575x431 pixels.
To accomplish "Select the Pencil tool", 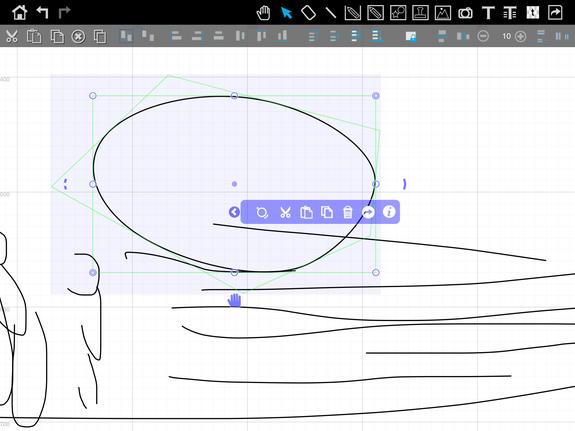I will coord(353,13).
